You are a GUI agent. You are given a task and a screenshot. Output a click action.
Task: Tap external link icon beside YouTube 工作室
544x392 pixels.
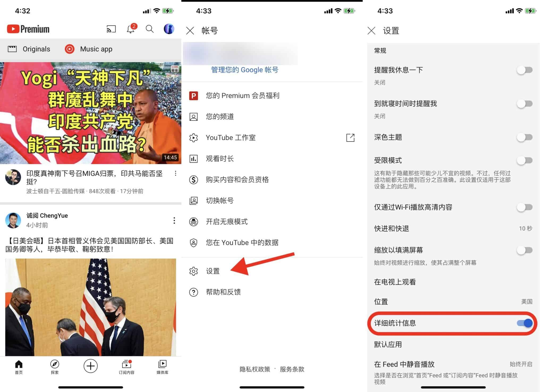(350, 138)
